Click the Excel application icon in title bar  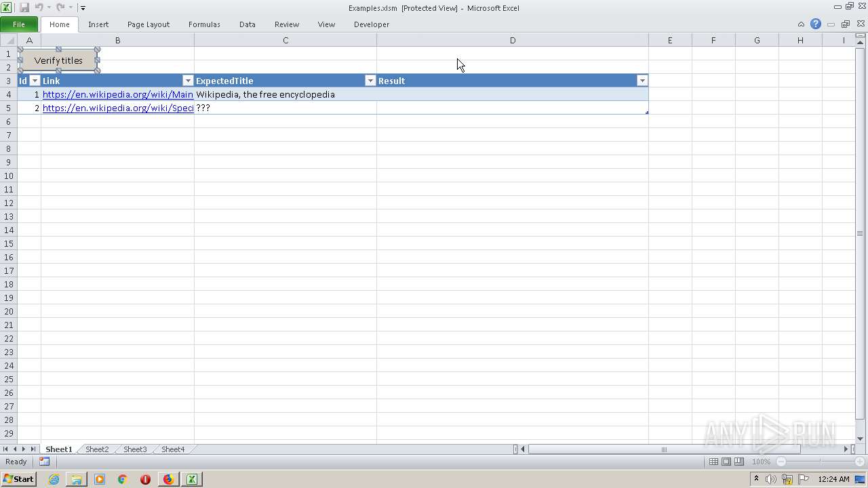point(6,7)
